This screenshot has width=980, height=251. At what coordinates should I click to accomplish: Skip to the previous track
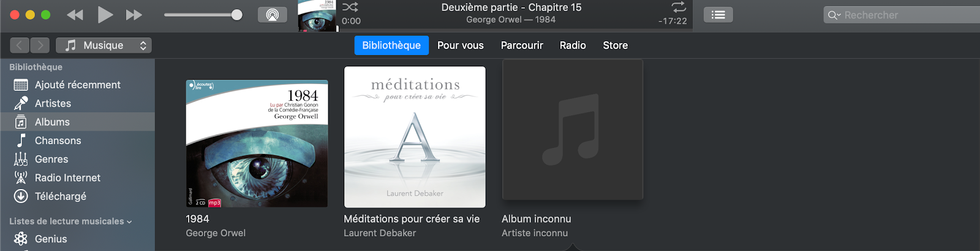coord(75,15)
